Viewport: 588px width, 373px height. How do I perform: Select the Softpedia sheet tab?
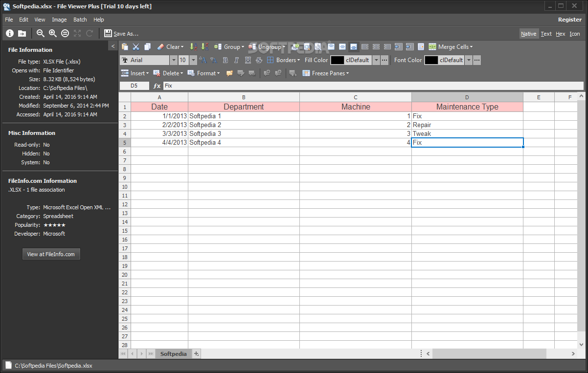pyautogui.click(x=174, y=353)
